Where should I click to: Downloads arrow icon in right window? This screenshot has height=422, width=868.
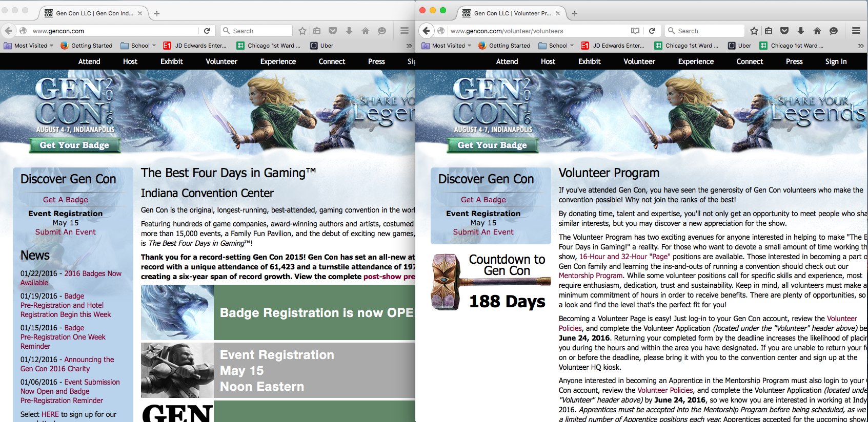coord(801,31)
